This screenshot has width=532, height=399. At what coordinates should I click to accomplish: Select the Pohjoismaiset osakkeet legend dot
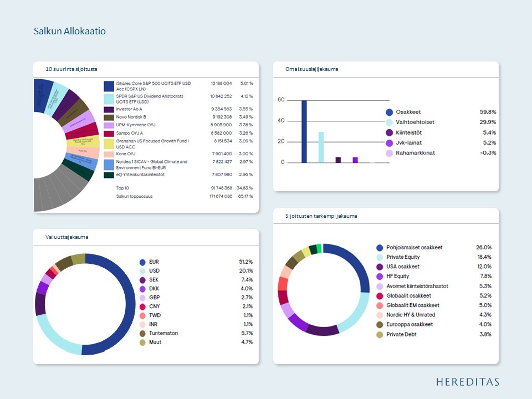[x=380, y=248]
